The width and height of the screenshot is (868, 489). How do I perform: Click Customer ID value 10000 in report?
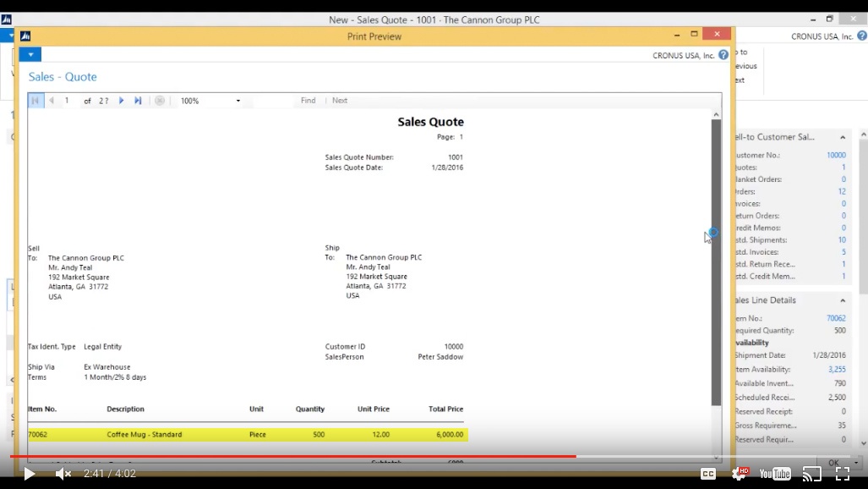point(453,347)
